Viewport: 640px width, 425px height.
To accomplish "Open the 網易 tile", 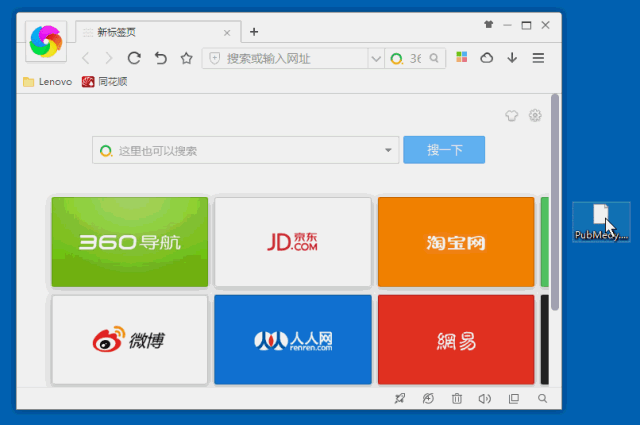I will (x=456, y=340).
